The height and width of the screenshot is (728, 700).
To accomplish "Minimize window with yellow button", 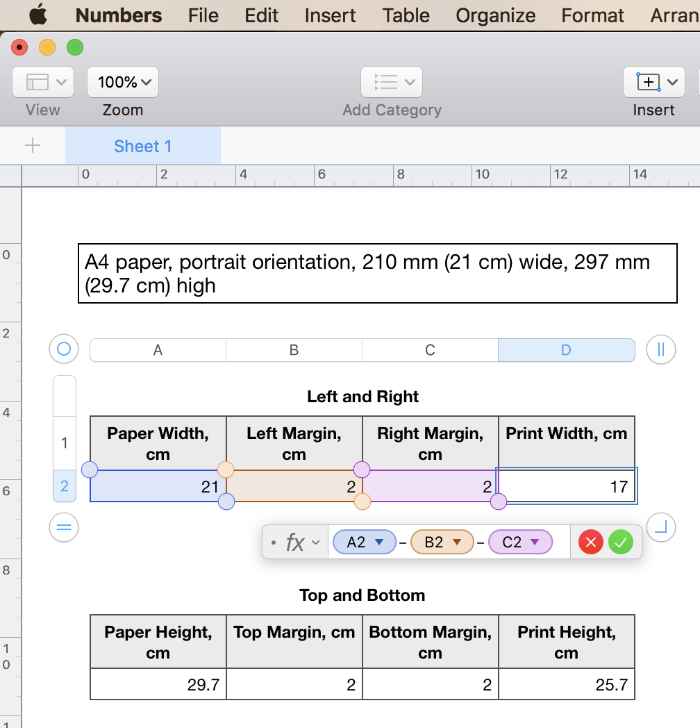I will (47, 47).
